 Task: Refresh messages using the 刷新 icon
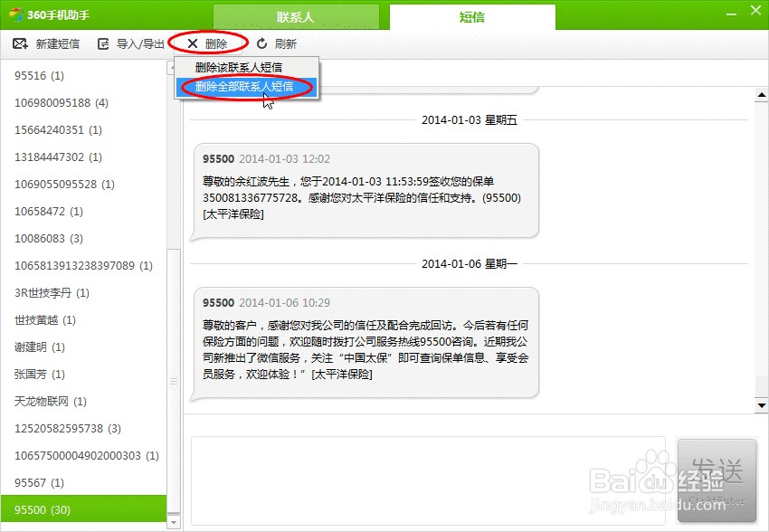pyautogui.click(x=285, y=42)
